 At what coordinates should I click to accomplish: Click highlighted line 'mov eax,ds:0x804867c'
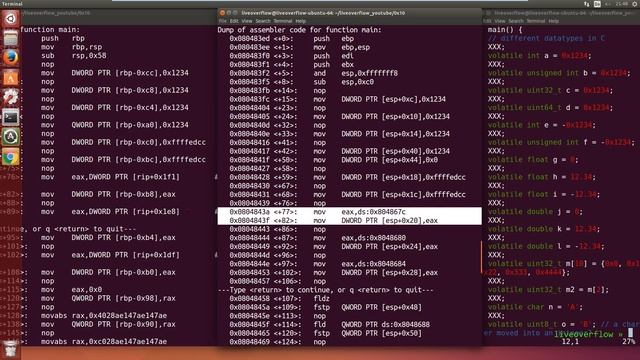(349, 212)
